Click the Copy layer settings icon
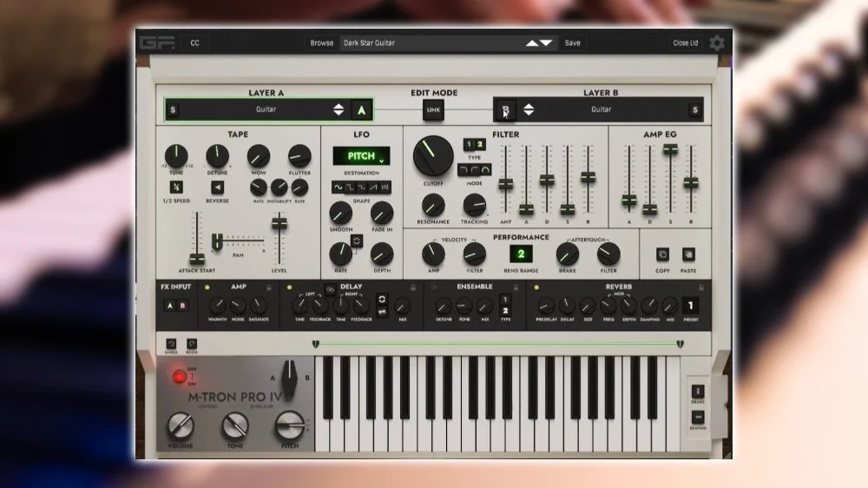Image resolution: width=868 pixels, height=488 pixels. (x=662, y=254)
